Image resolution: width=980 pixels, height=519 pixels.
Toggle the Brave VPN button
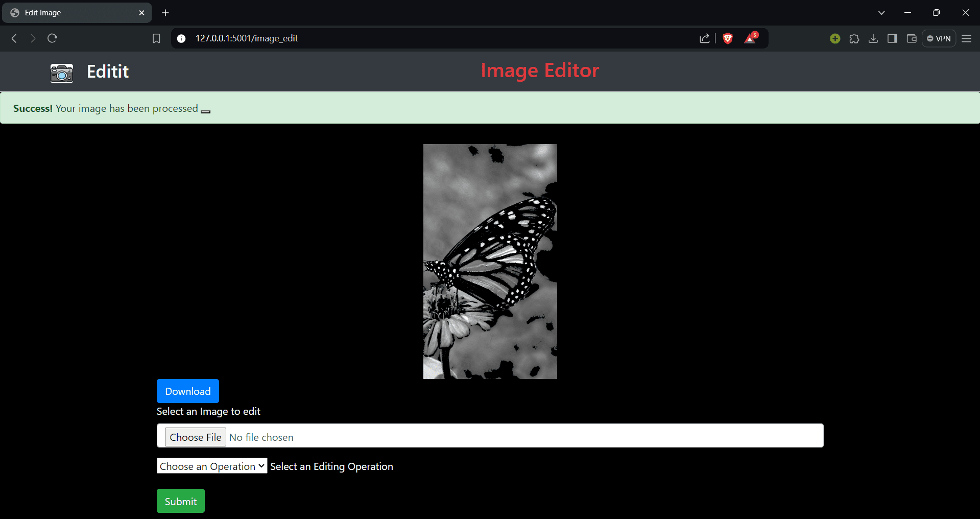[939, 39]
